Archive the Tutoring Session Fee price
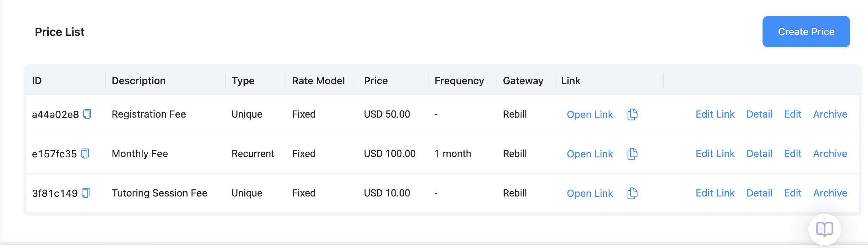Image resolution: width=868 pixels, height=248 pixels. 830,193
